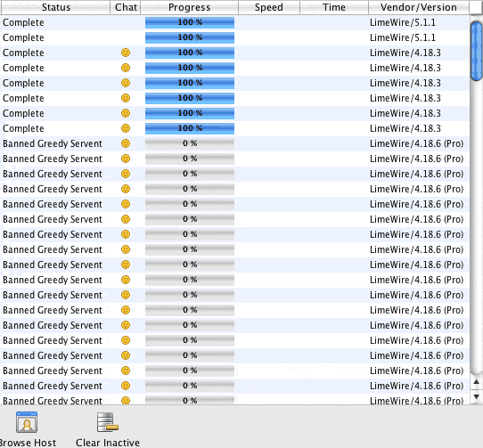This screenshot has width=483, height=448.
Task: Sort by Chat column header
Action: [x=126, y=7]
